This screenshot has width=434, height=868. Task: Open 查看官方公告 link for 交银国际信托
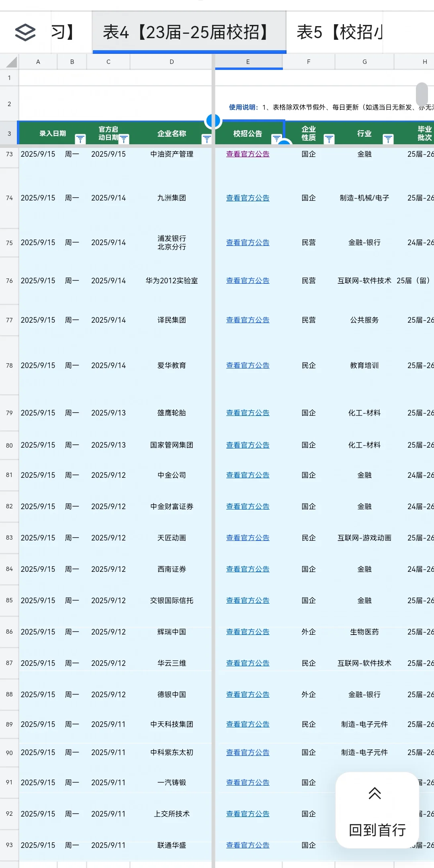click(248, 600)
